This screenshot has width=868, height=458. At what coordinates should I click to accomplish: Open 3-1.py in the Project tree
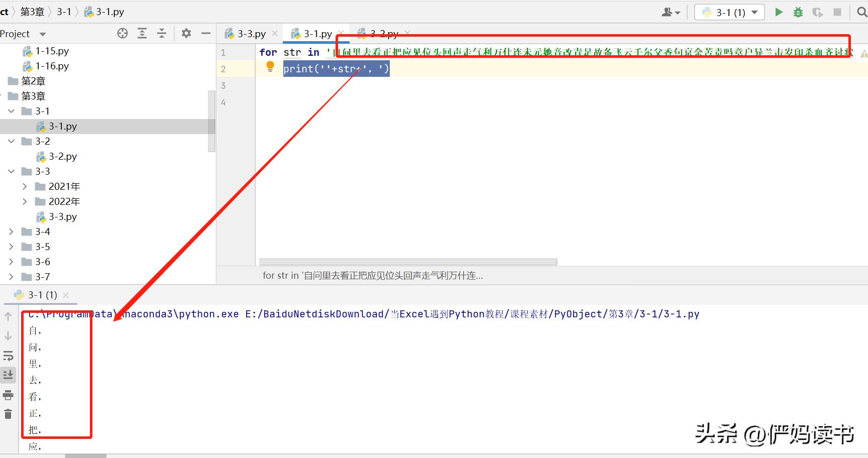pyautogui.click(x=57, y=126)
